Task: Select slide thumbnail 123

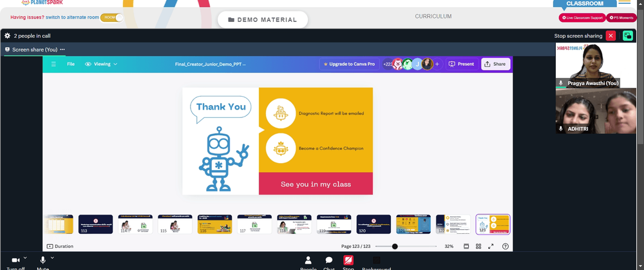Action: pos(493,224)
